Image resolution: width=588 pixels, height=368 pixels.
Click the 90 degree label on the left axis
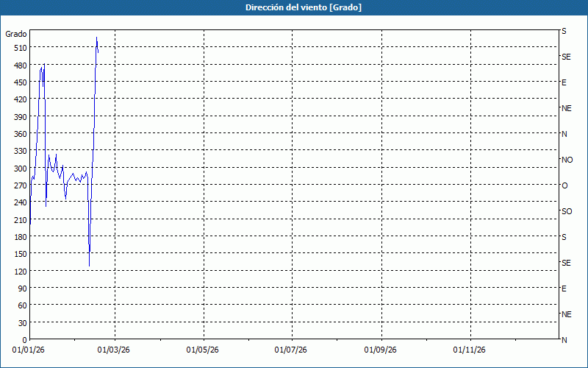[21, 289]
